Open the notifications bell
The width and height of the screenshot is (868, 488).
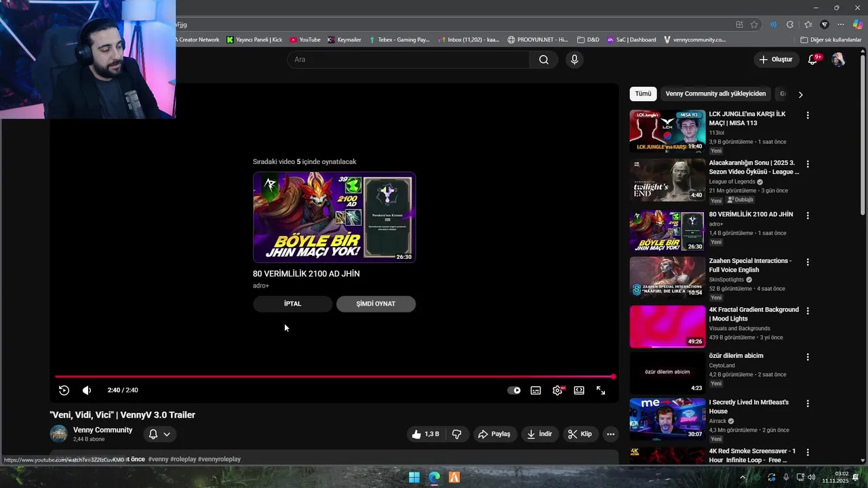tap(812, 60)
